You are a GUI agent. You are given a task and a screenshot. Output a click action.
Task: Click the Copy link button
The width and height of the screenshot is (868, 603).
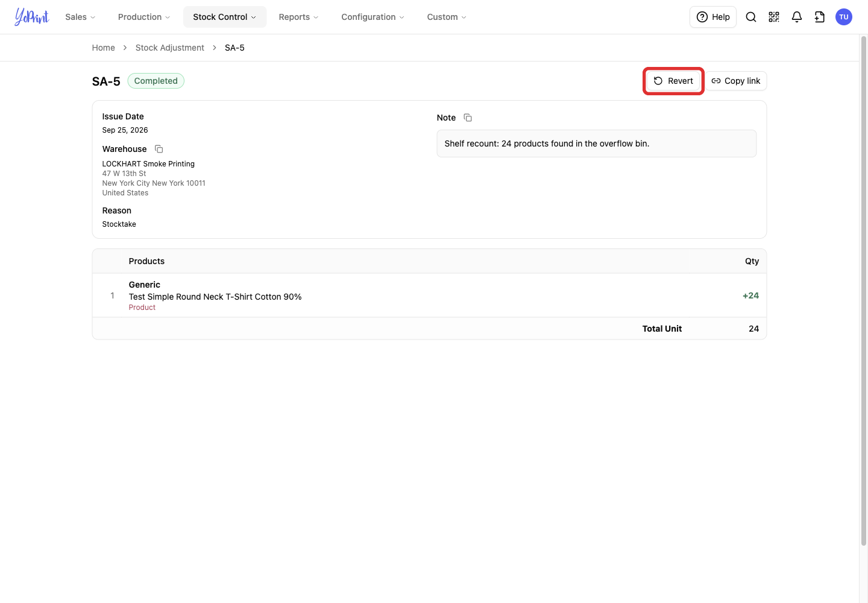click(736, 81)
